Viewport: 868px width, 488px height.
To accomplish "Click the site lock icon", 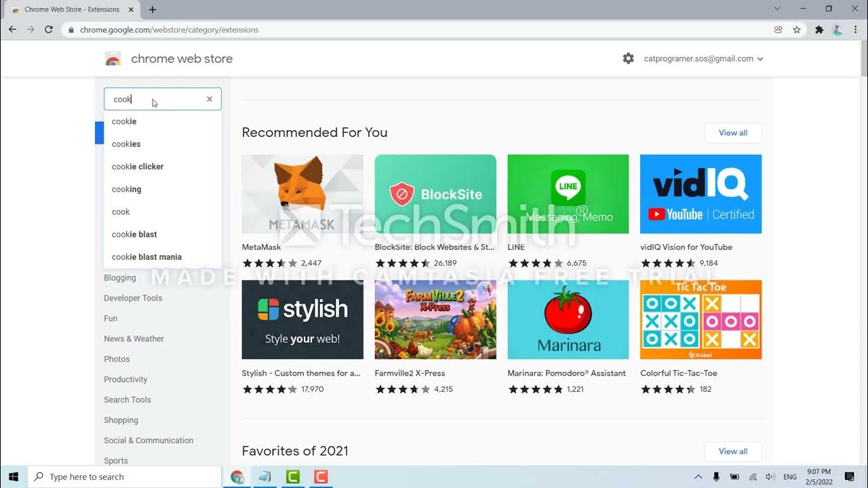I will point(71,30).
